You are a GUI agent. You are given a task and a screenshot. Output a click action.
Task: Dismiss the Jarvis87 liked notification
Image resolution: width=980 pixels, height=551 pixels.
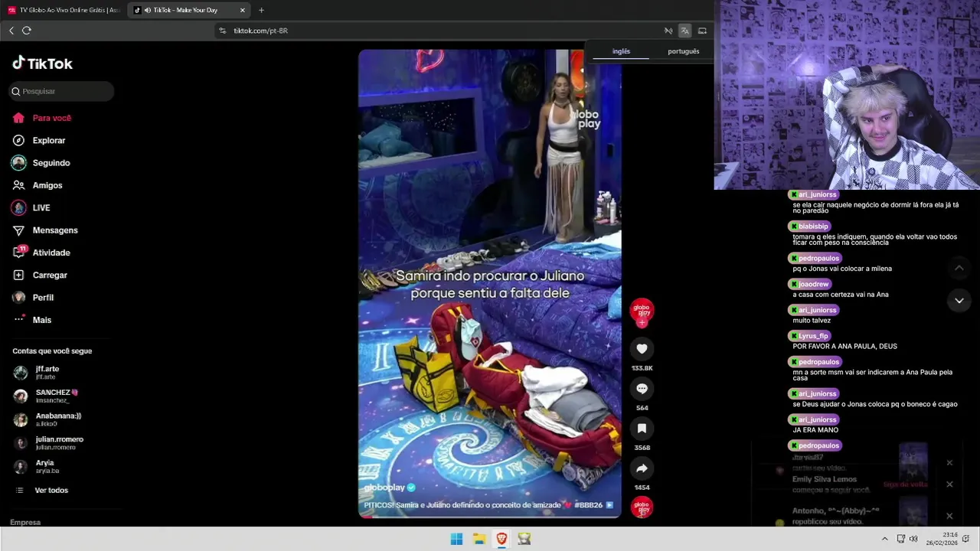coord(949,463)
